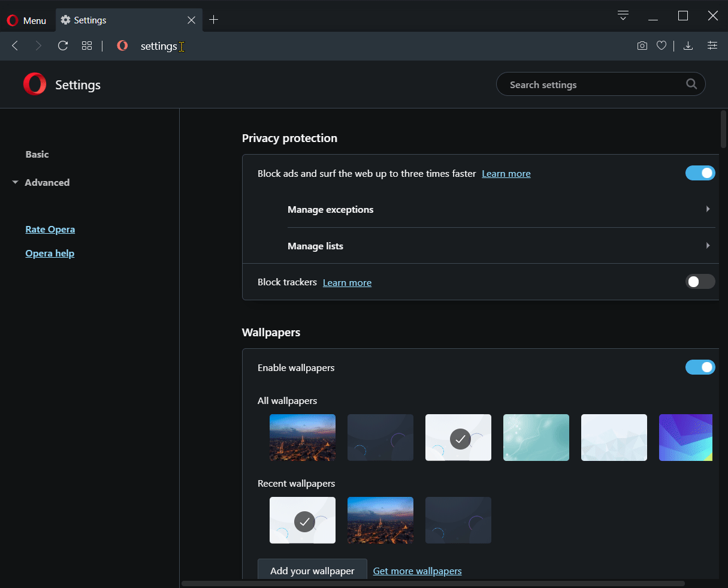Open a new tab with plus icon
Image resolution: width=728 pixels, height=588 pixels.
click(213, 20)
